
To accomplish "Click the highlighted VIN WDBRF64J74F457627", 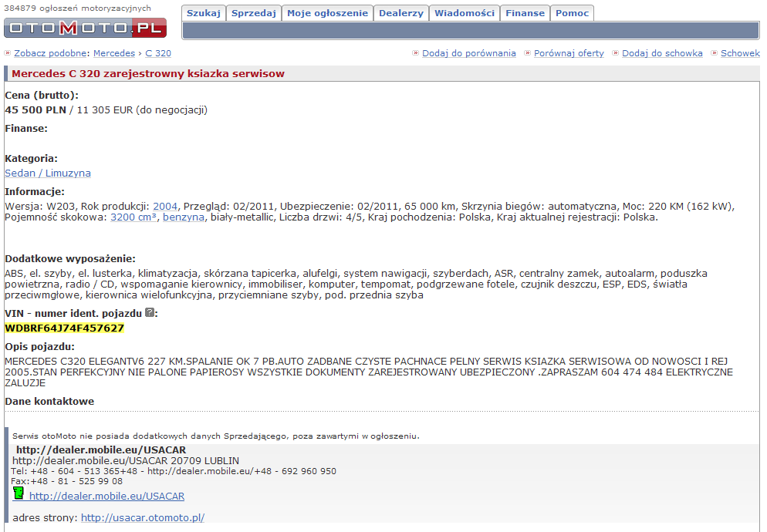I will tap(65, 328).
